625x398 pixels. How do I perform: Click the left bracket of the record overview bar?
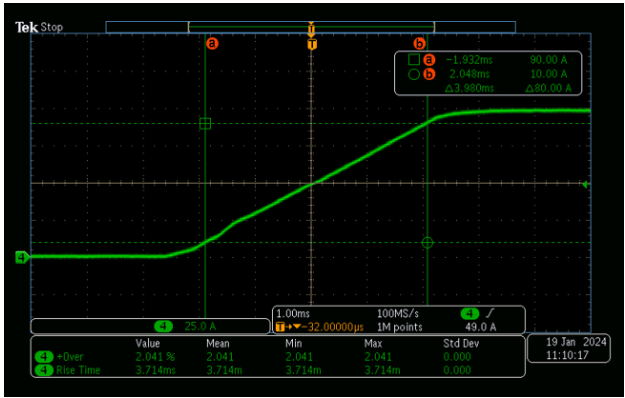(189, 27)
